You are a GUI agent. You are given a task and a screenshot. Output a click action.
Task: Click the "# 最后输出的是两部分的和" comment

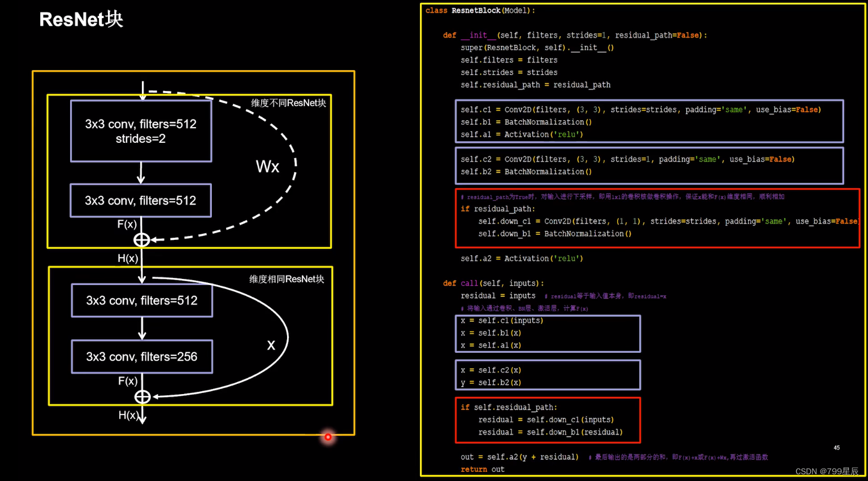[x=678, y=457]
